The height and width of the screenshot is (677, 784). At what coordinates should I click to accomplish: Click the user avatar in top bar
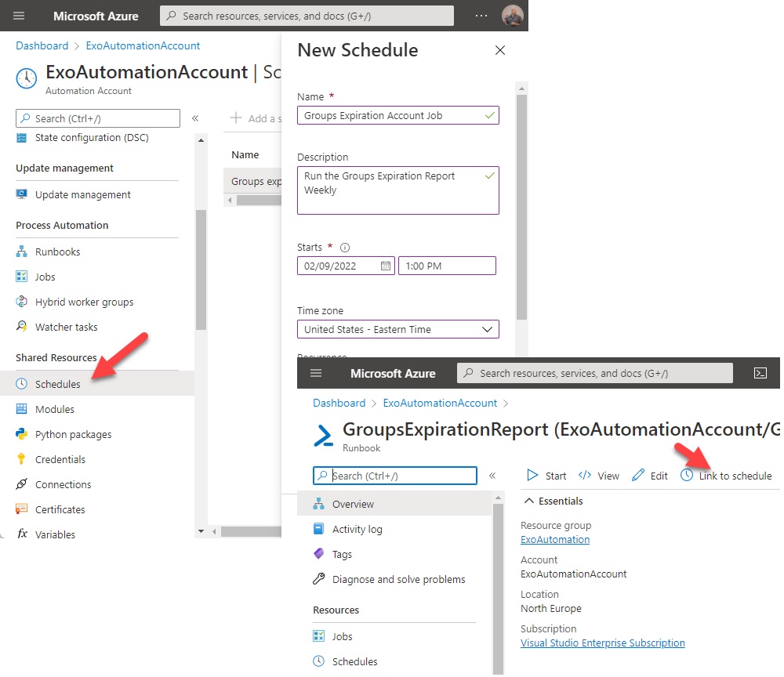[x=513, y=16]
